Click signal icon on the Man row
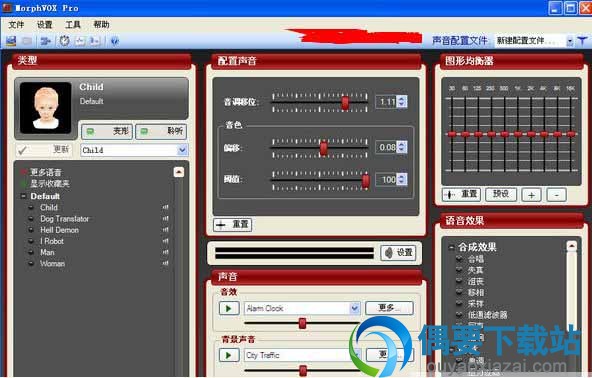The height and width of the screenshot is (378, 592). [x=165, y=252]
